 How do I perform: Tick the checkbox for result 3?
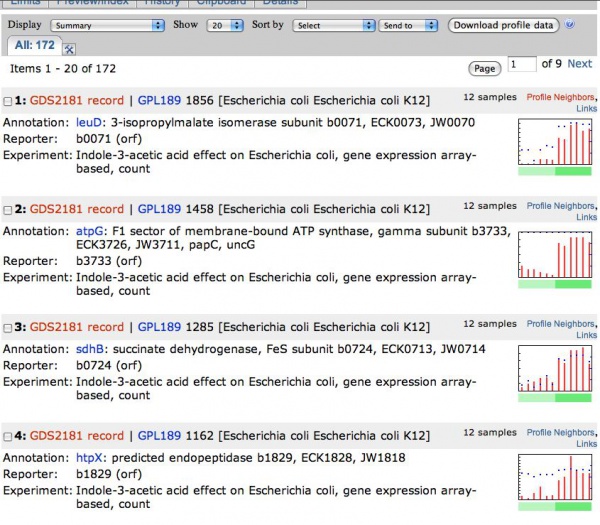tap(8, 328)
